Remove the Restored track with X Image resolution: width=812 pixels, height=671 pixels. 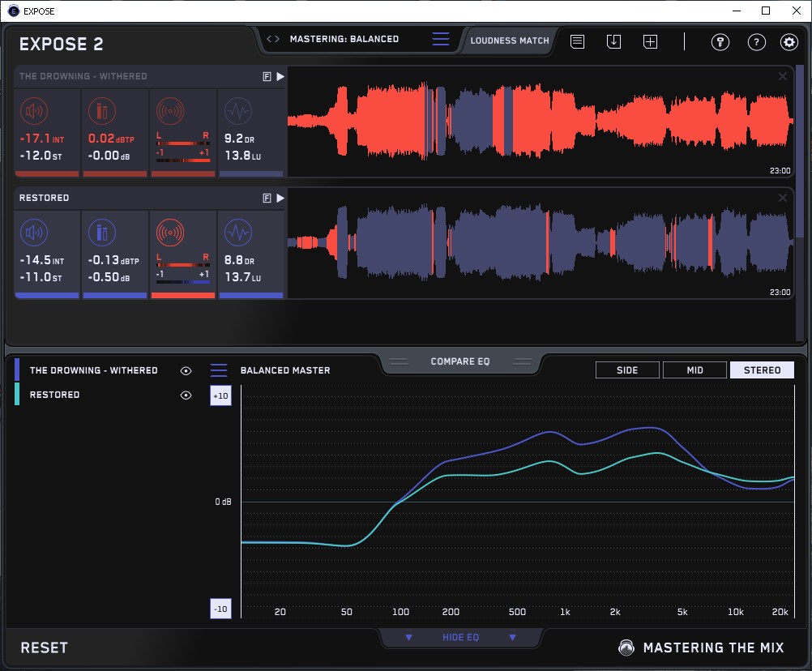click(x=783, y=198)
